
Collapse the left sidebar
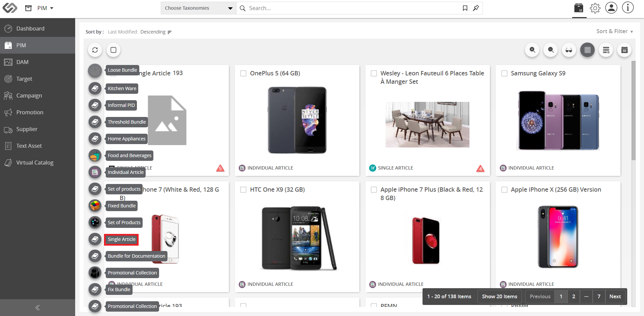[x=38, y=308]
